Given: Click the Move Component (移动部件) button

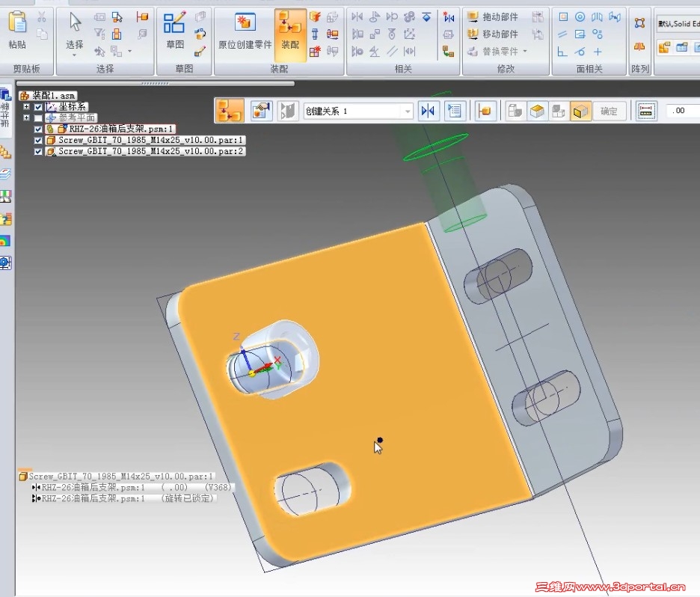Looking at the screenshot, I should [493, 34].
